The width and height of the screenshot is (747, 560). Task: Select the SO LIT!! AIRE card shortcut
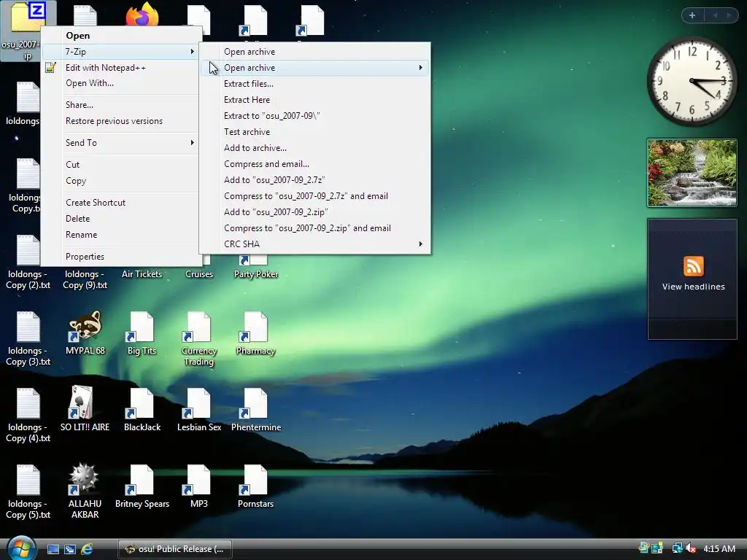tap(85, 410)
